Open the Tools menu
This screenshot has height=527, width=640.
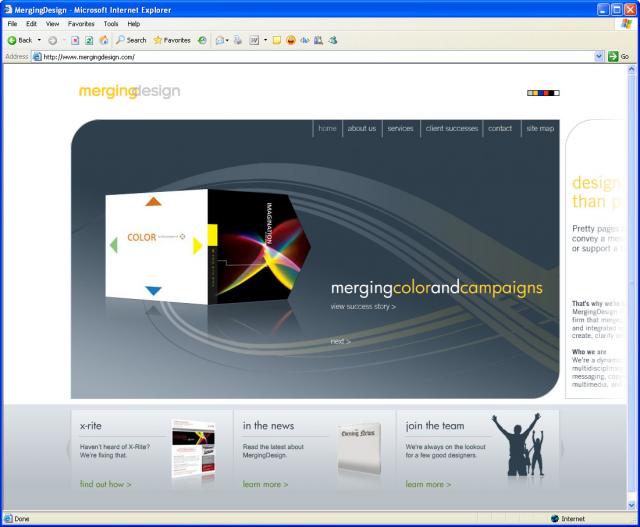[x=110, y=23]
